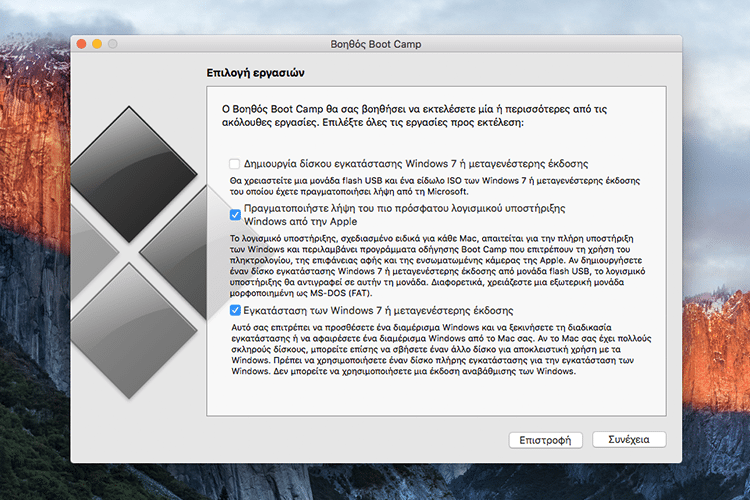Close the Boot Camp window with red button

[x=81, y=45]
